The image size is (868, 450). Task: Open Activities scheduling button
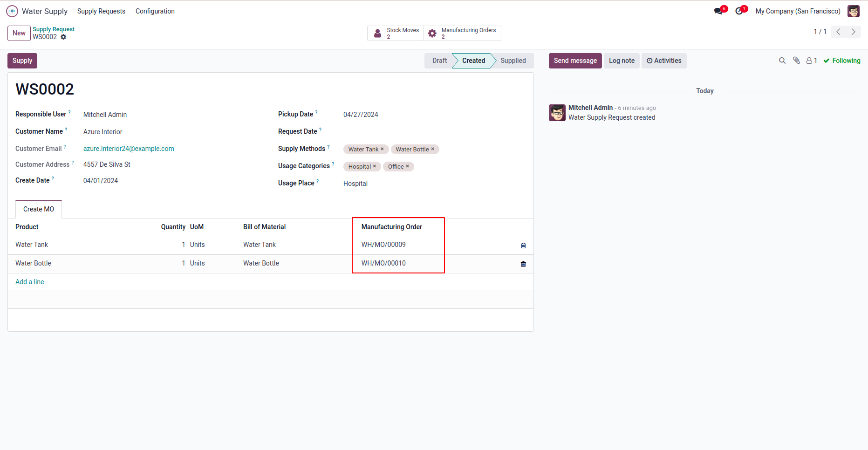664,61
